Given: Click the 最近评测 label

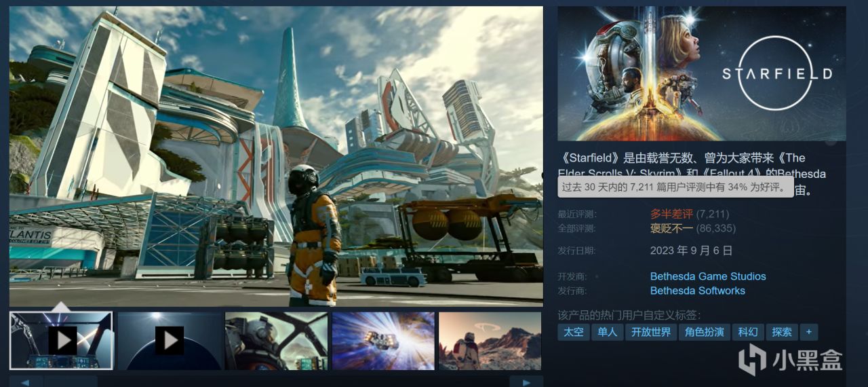Looking at the screenshot, I should [577, 214].
